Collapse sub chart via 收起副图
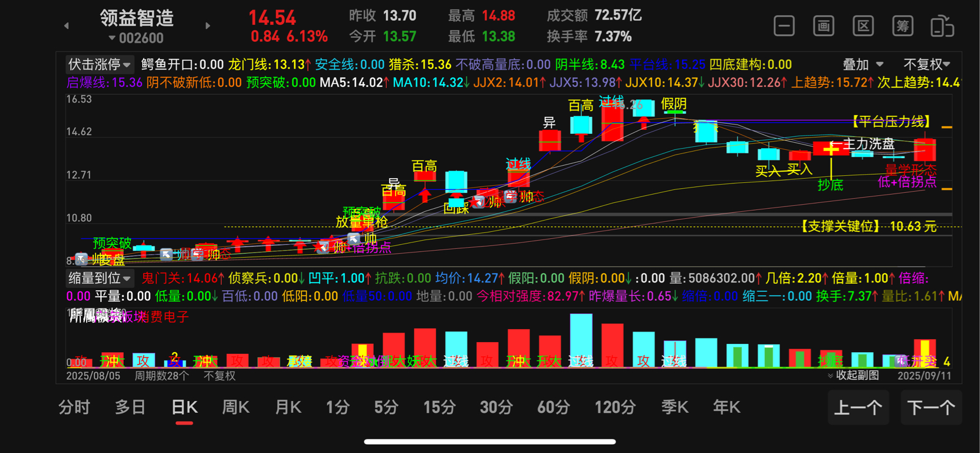This screenshot has height=453, width=980. [853, 375]
